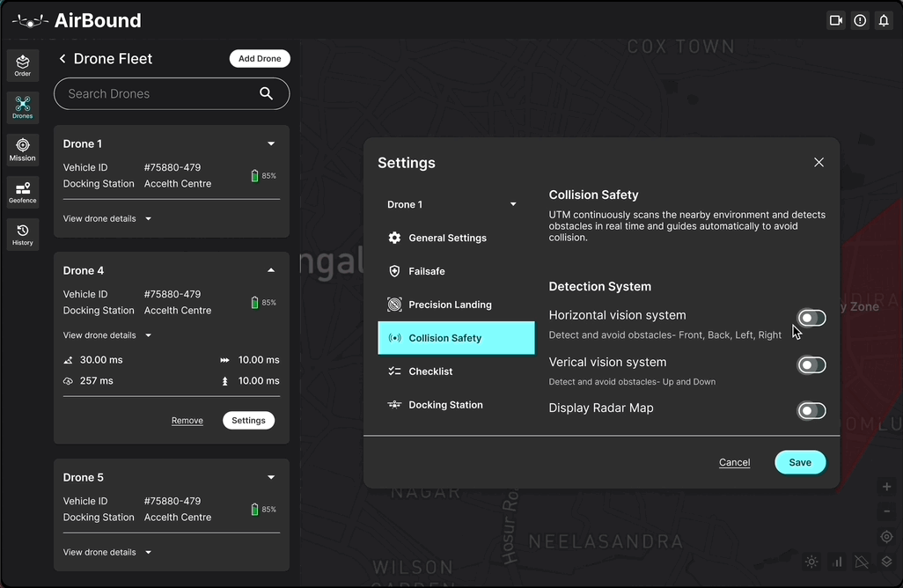Click the video camera icon in header
903x588 pixels.
[835, 21]
